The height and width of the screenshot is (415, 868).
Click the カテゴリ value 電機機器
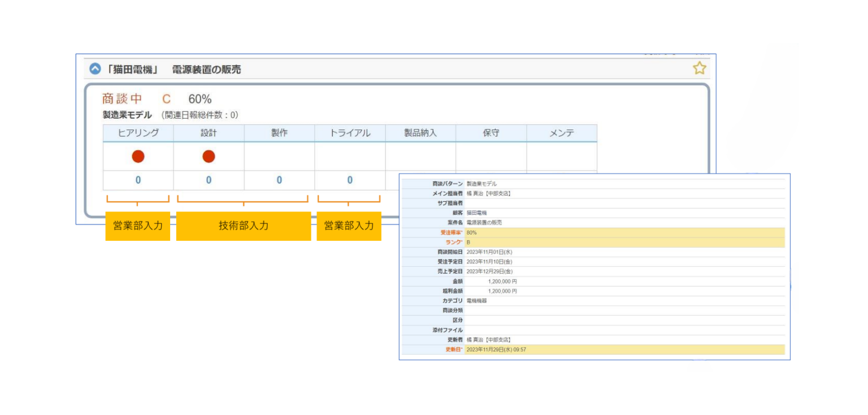coord(477,301)
